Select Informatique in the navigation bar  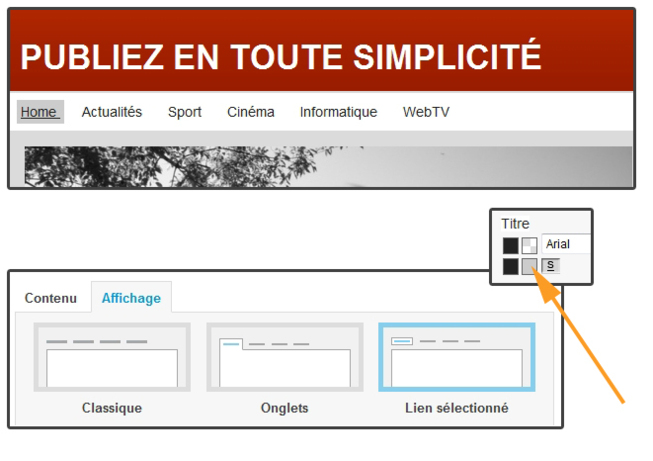point(338,112)
